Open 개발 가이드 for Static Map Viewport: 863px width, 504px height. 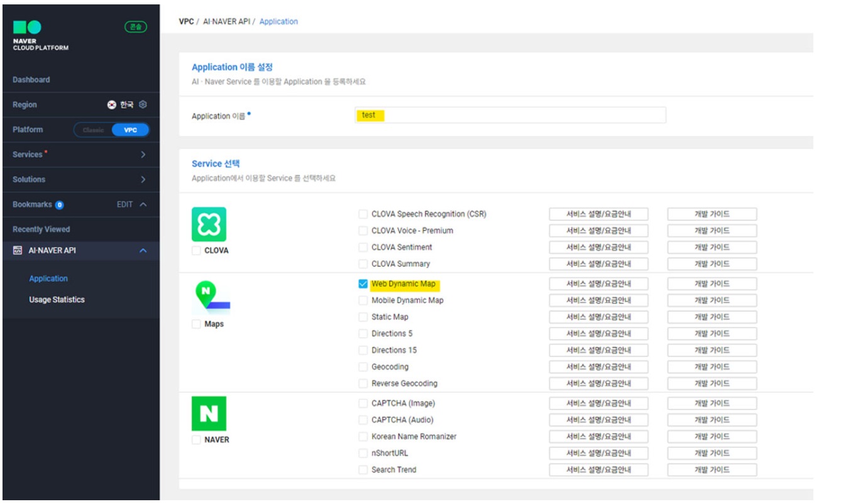712,317
